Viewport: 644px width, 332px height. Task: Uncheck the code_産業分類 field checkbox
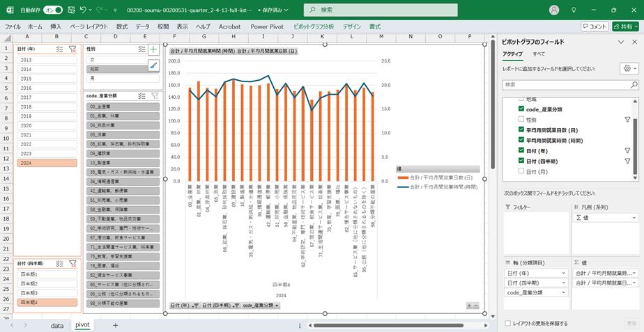(521, 109)
